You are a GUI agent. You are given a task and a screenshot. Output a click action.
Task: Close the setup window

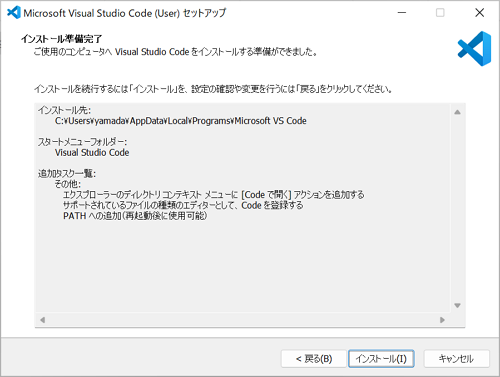click(479, 13)
